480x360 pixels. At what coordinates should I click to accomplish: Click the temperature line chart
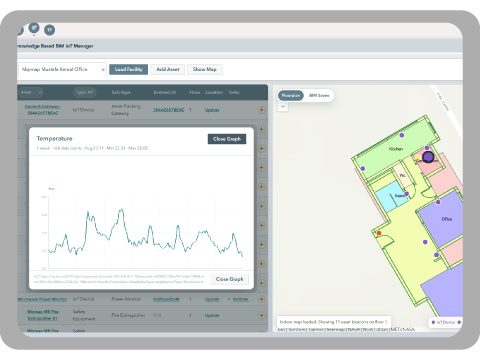click(146, 232)
